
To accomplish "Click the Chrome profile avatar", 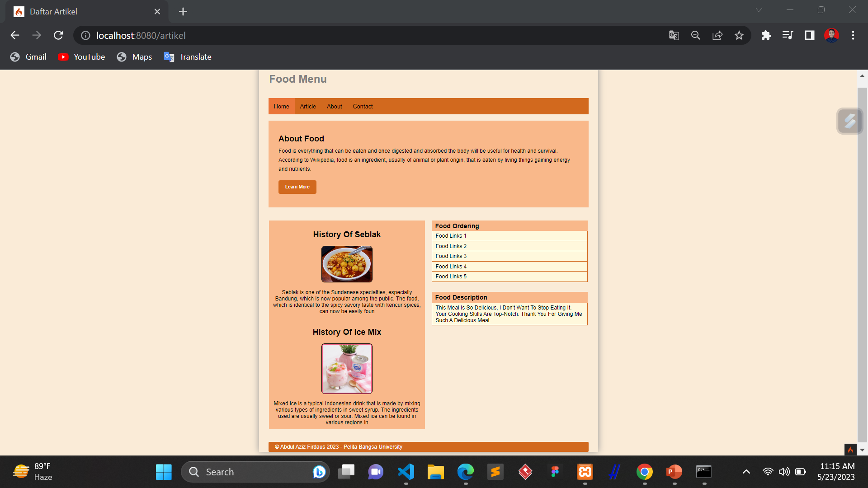I will point(832,35).
